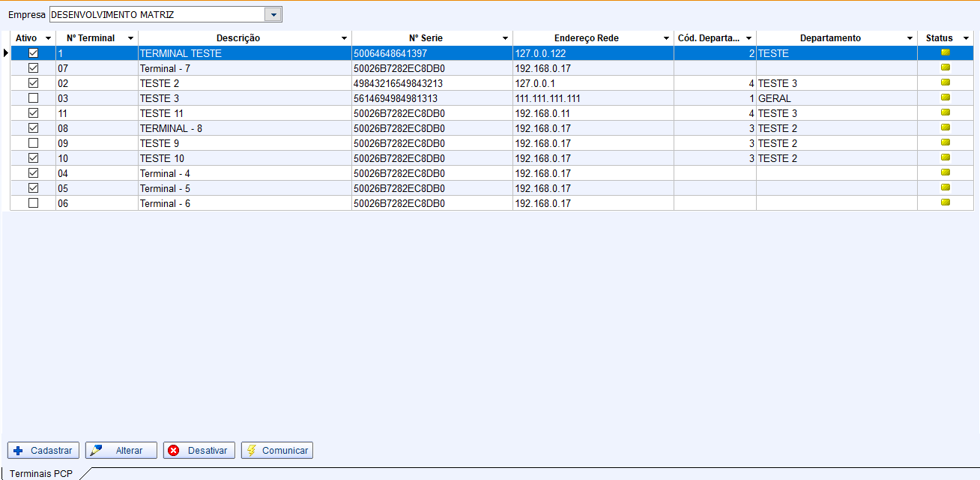The image size is (980, 480).
Task: Click the lightning bolt icon on Comunicar
Action: pyautogui.click(x=252, y=451)
